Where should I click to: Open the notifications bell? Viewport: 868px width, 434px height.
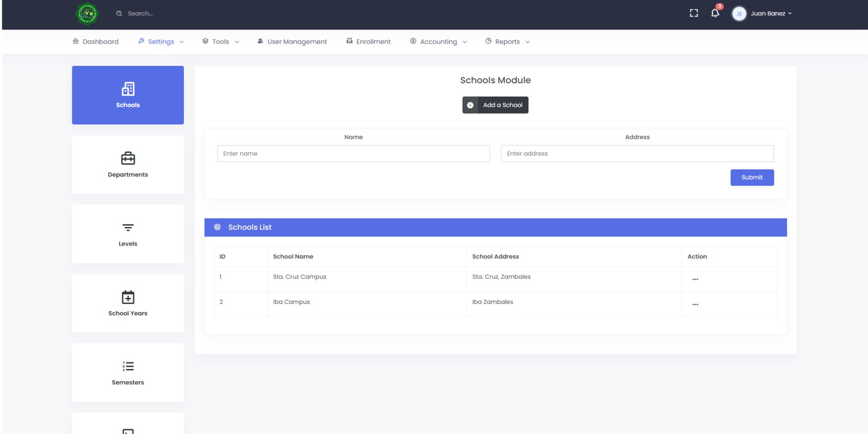point(715,13)
